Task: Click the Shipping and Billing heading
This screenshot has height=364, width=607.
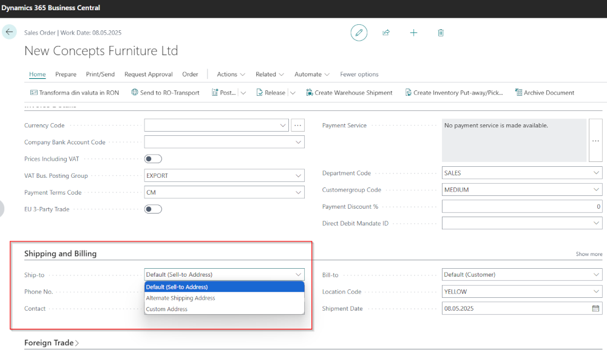Action: coord(60,254)
